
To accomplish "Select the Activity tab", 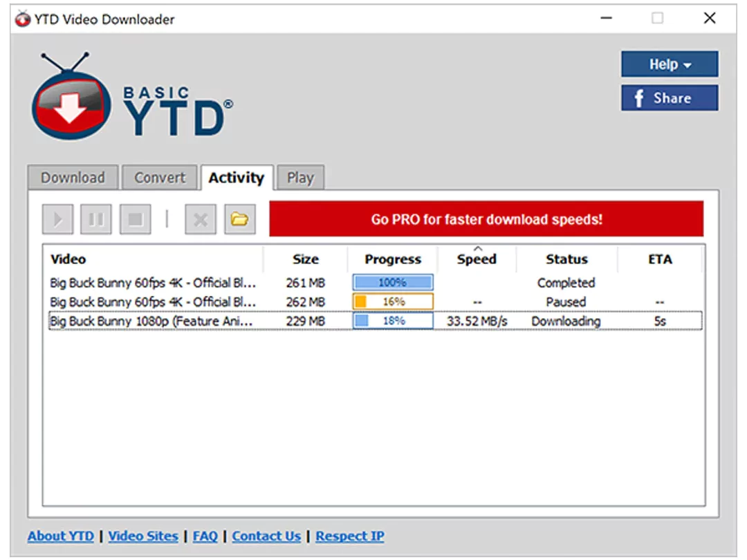I will [x=237, y=177].
